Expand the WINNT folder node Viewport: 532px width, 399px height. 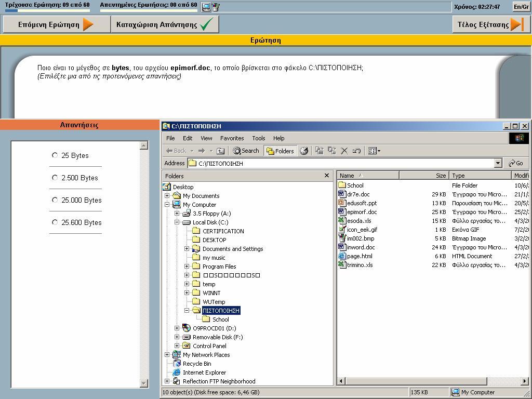[x=187, y=293]
